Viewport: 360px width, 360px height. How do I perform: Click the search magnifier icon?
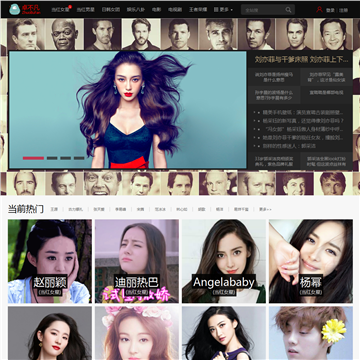point(288,10)
